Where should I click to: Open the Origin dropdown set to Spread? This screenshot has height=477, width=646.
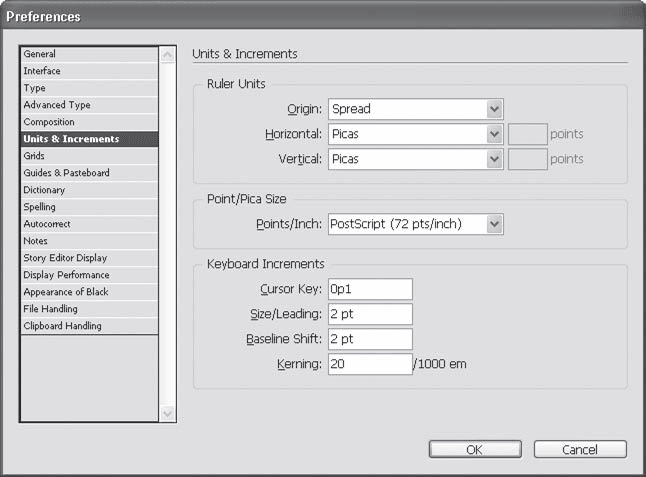coord(415,109)
